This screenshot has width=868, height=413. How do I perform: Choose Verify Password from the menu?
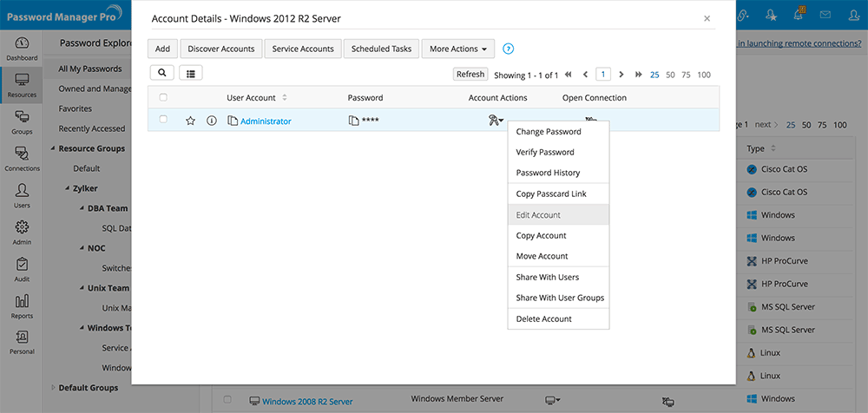[558, 152]
